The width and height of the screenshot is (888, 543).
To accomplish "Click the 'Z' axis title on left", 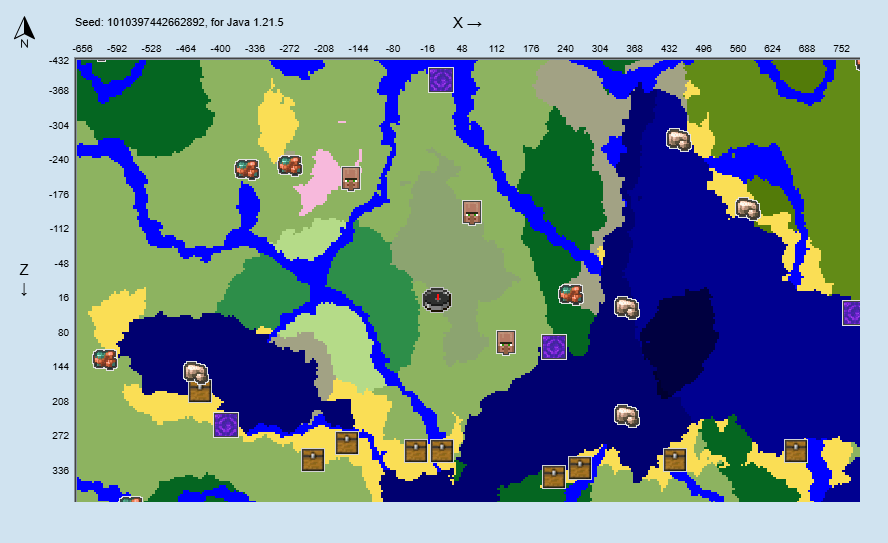I will point(24,270).
